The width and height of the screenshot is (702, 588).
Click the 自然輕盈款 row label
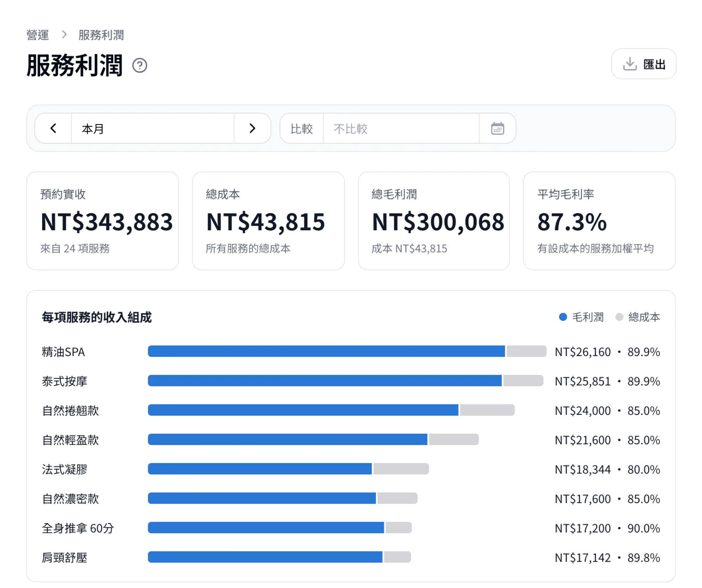(x=70, y=440)
